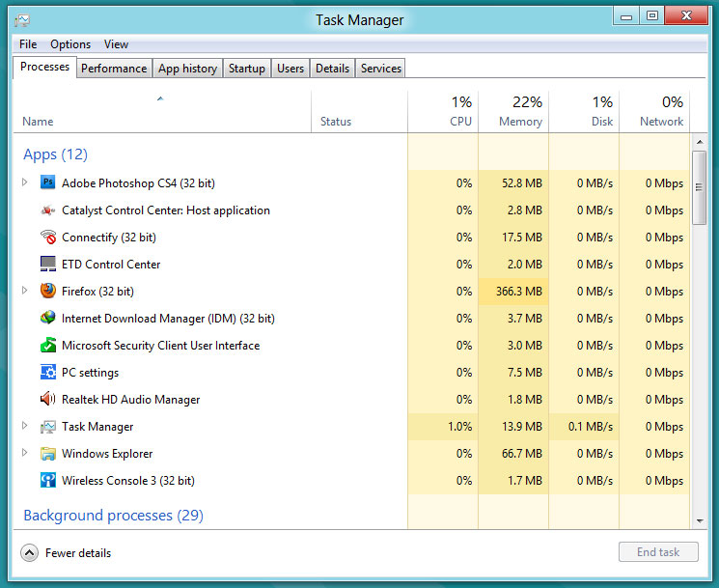Expand the Adobe Photoshop CS4 process group

pos(25,182)
